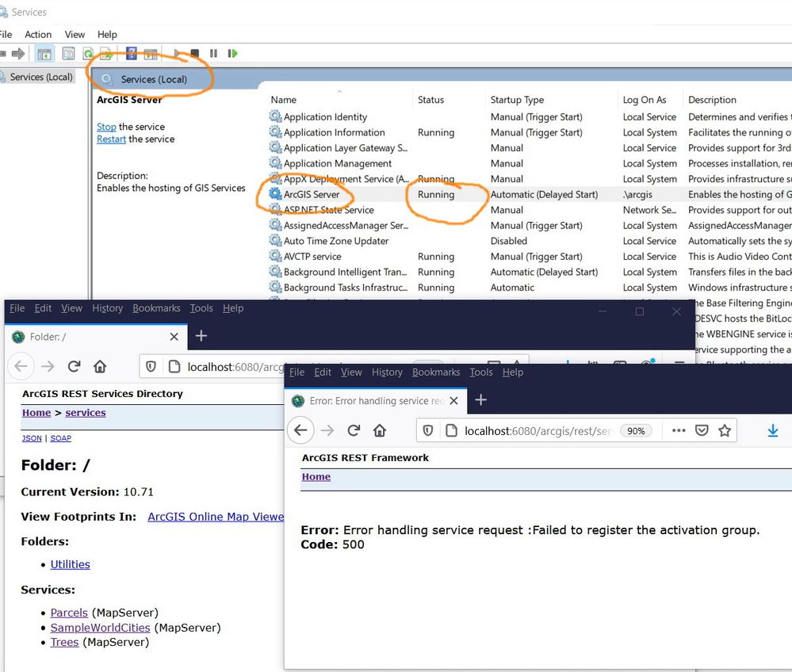
Task: Click Stop Service toolbar button in Services
Action: point(195,53)
